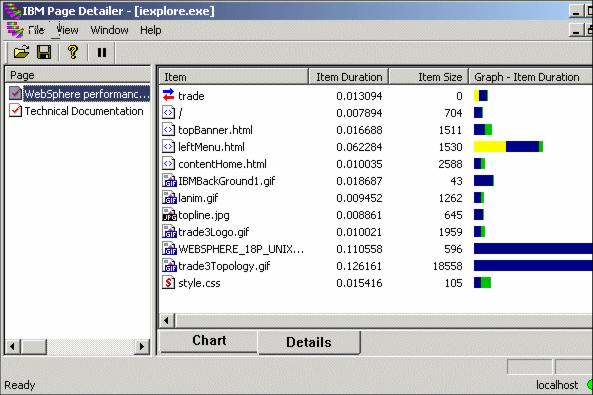Screen dimensions: 593x395
Task: Click the question mark help icon
Action: click(x=73, y=52)
